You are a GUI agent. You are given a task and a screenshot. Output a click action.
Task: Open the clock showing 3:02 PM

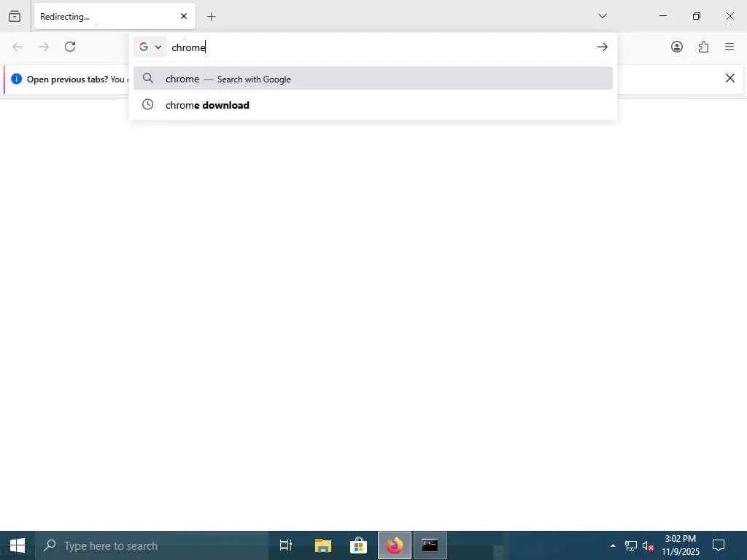681,545
